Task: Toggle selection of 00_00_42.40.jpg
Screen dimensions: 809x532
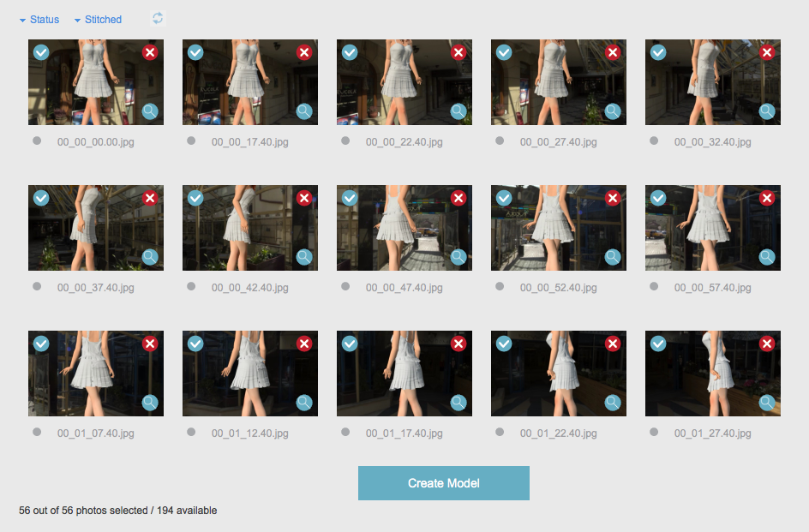Action: 195,198
